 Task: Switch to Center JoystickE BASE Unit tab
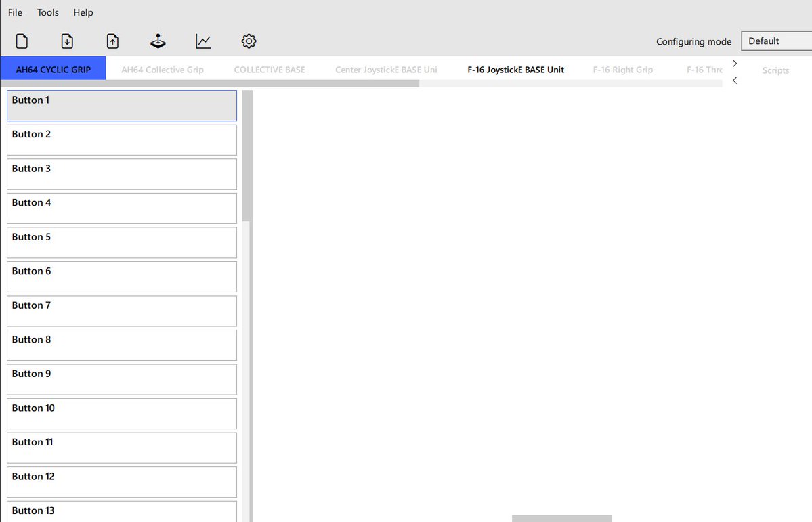coord(386,69)
